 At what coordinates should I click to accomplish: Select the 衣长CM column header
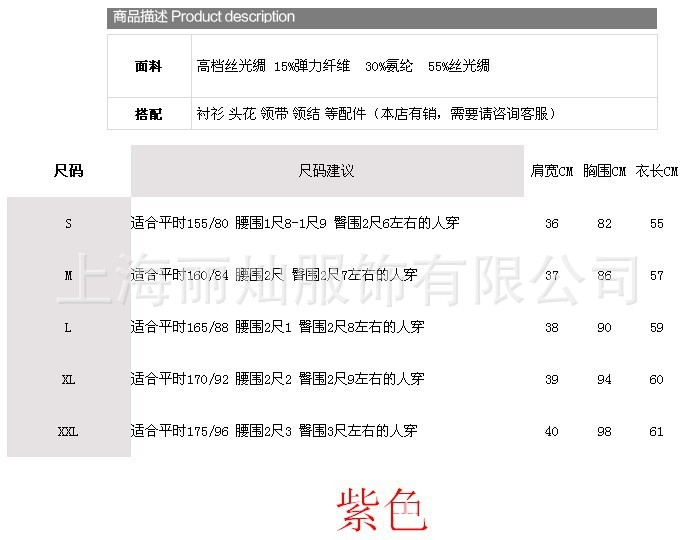tap(657, 172)
